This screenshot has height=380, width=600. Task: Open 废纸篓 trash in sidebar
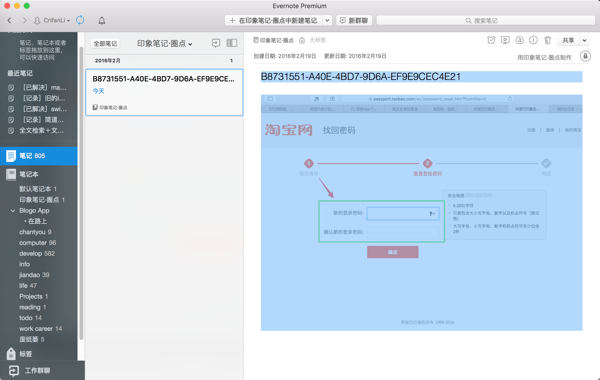tap(32, 339)
